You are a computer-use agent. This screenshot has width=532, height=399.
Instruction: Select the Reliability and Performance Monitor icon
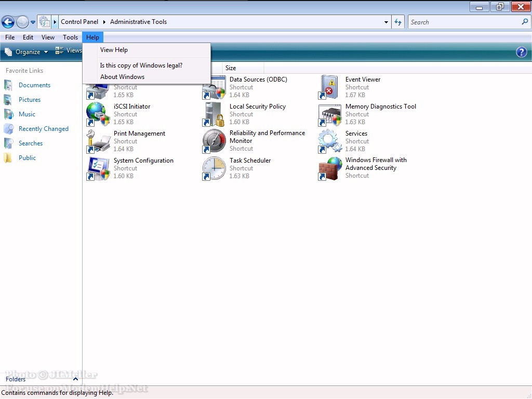(x=214, y=141)
